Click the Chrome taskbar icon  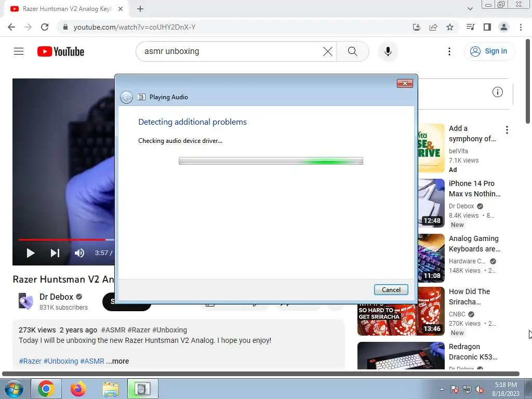[x=46, y=389]
